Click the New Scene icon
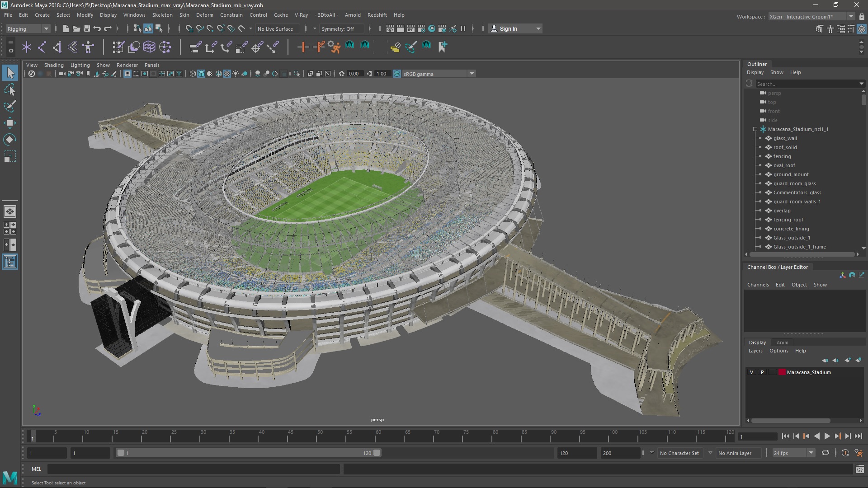Screen dimensions: 868x488 [x=66, y=28]
